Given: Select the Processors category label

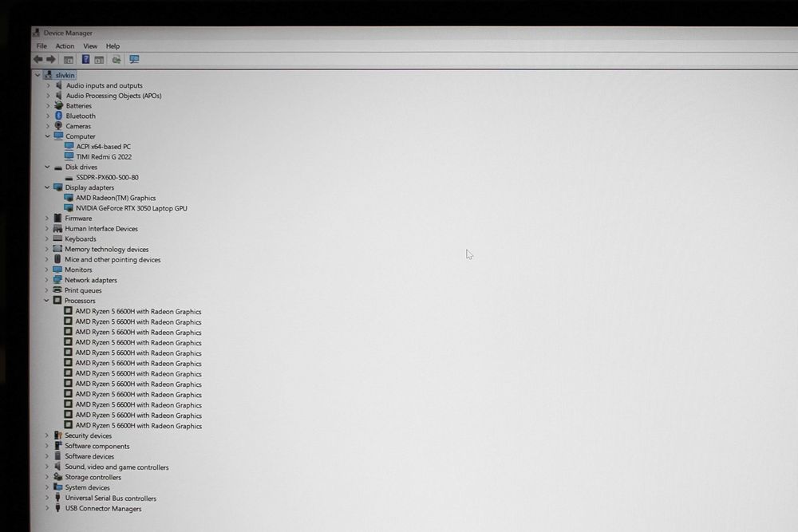Looking at the screenshot, I should [80, 301].
